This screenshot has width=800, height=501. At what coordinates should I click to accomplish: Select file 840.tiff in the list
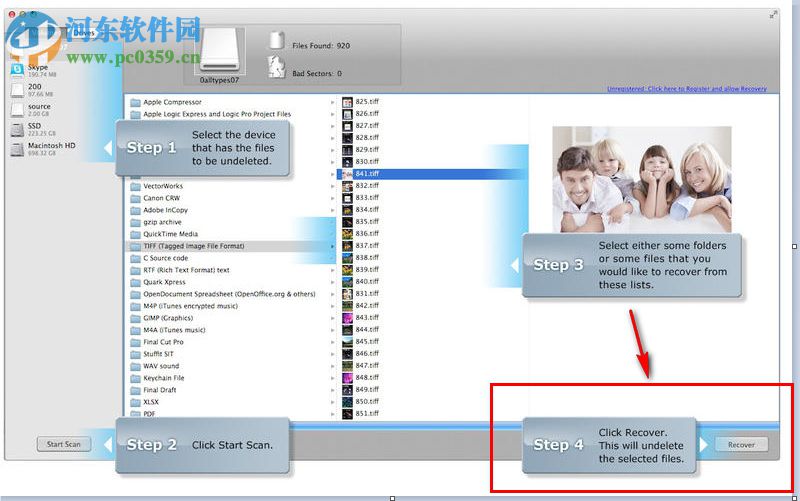coord(367,282)
